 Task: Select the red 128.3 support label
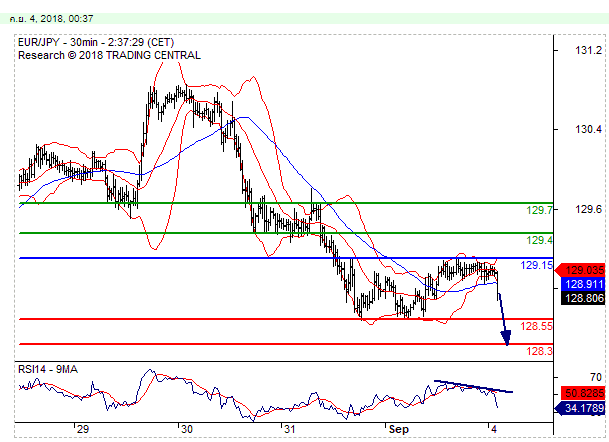[539, 351]
